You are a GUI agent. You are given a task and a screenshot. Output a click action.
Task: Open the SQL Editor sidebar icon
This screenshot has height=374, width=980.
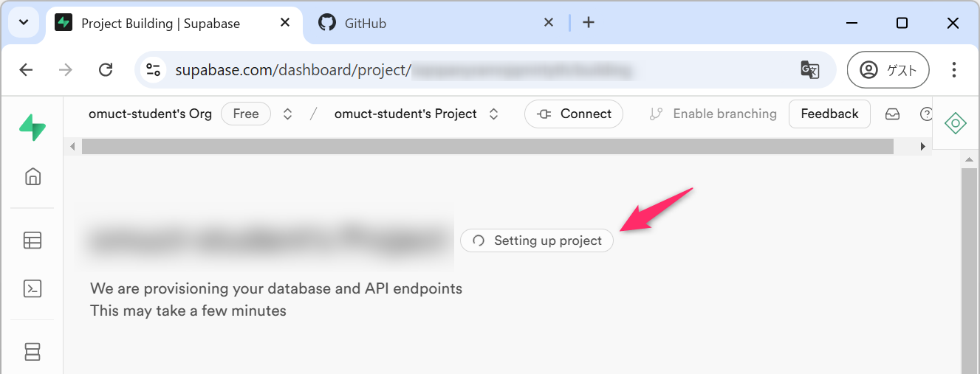(x=32, y=288)
